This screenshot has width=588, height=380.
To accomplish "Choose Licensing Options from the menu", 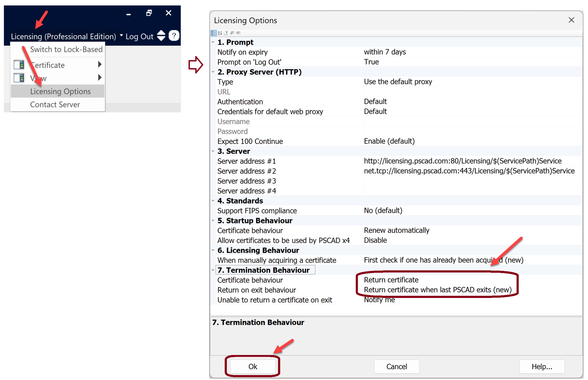I will click(x=58, y=91).
